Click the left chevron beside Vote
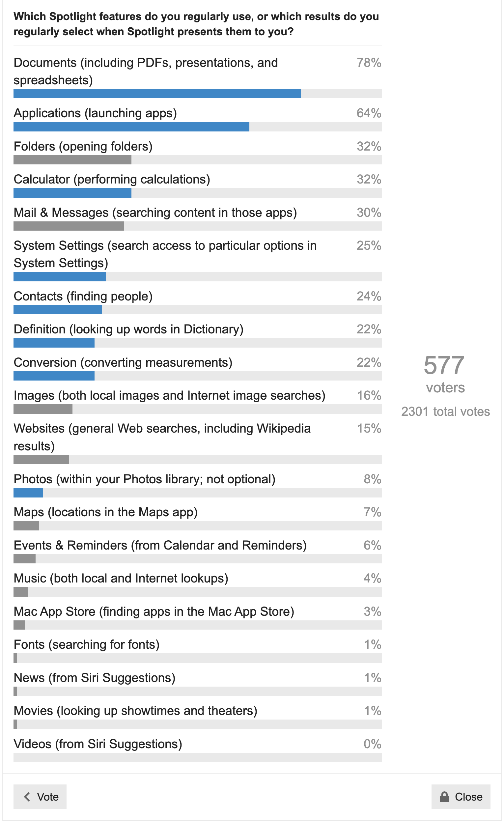This screenshot has height=823, width=504. pyautogui.click(x=27, y=797)
